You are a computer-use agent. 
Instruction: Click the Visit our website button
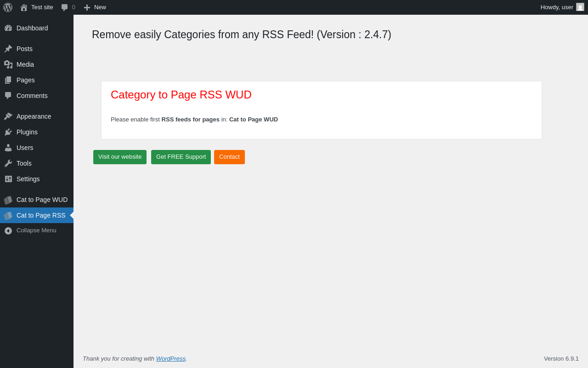coord(120,157)
